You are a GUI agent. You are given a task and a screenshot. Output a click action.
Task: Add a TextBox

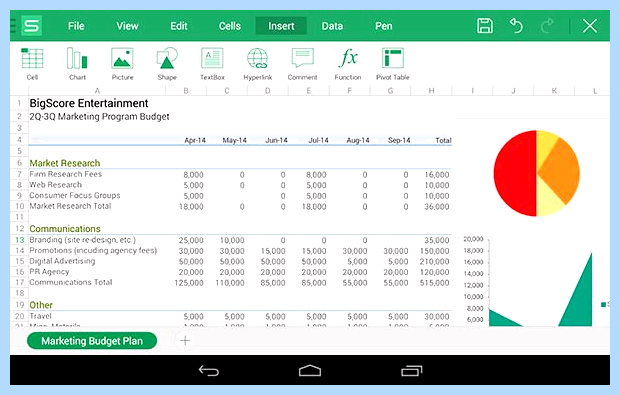point(212,64)
